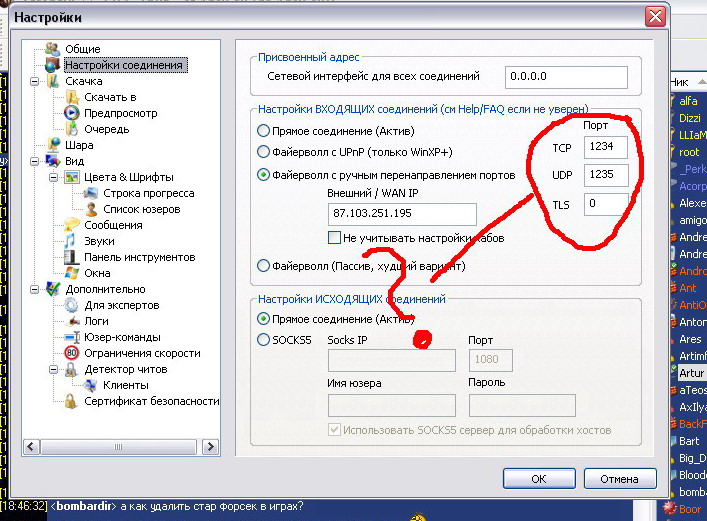Click the Список юзеров person icon
The width and height of the screenshot is (707, 521).
[x=91, y=209]
